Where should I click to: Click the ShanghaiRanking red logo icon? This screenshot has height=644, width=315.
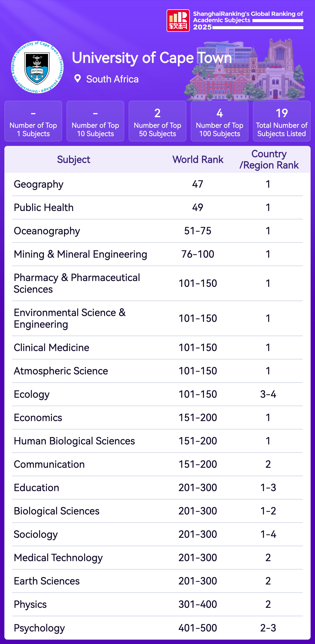[x=178, y=21]
